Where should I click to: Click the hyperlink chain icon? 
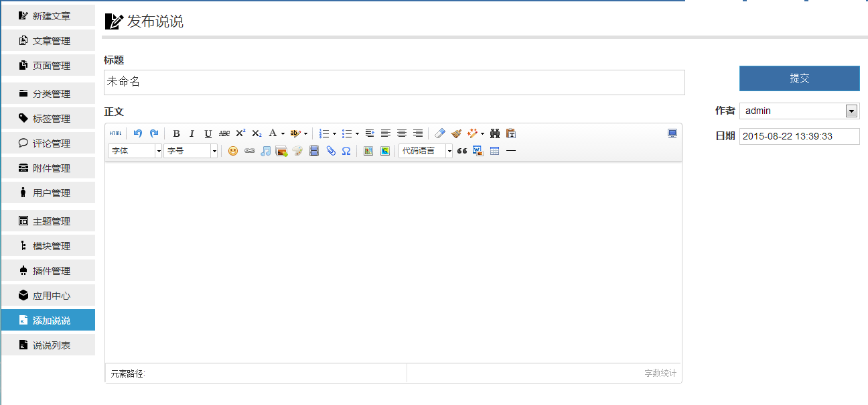[x=249, y=152]
